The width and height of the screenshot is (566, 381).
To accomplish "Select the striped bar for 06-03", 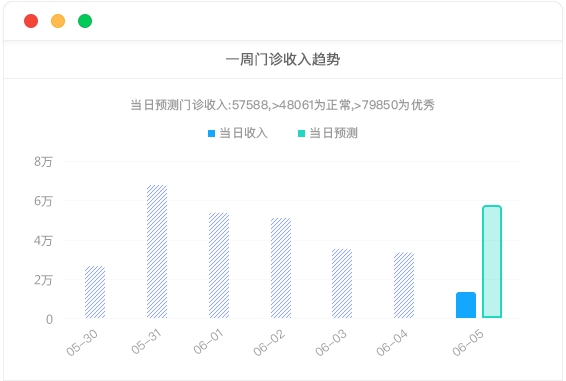I will (x=342, y=283).
